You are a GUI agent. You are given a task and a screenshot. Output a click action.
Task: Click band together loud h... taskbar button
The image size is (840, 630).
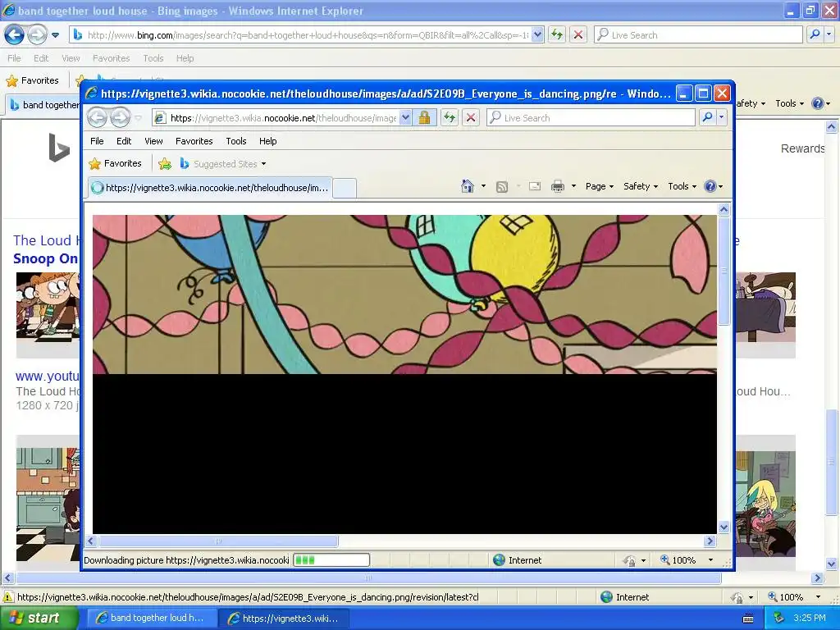click(x=152, y=618)
